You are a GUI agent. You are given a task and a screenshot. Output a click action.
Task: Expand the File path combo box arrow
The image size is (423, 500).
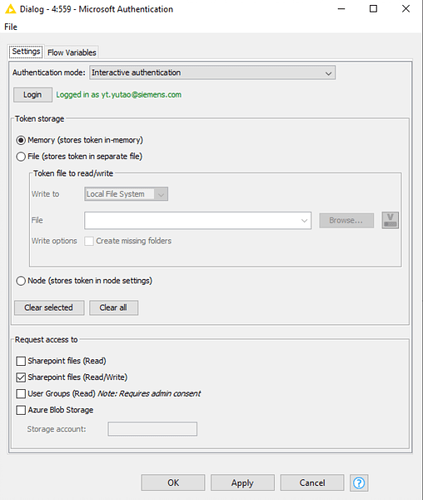tap(304, 220)
